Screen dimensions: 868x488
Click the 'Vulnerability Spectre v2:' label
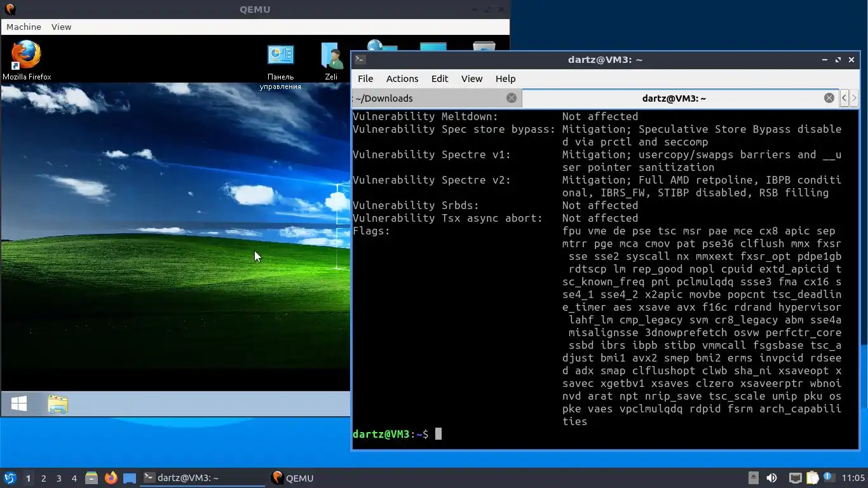click(x=431, y=180)
